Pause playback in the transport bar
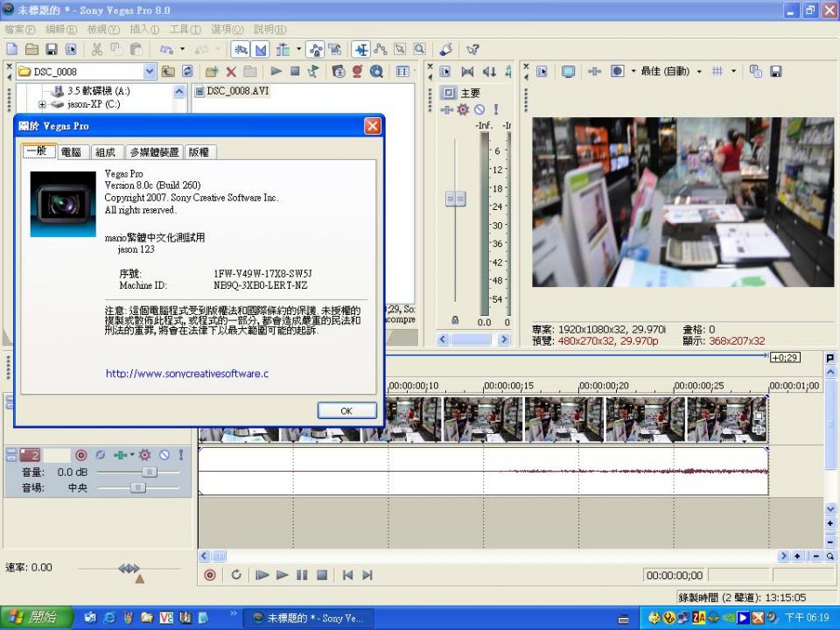This screenshot has width=840, height=630. coord(302,575)
